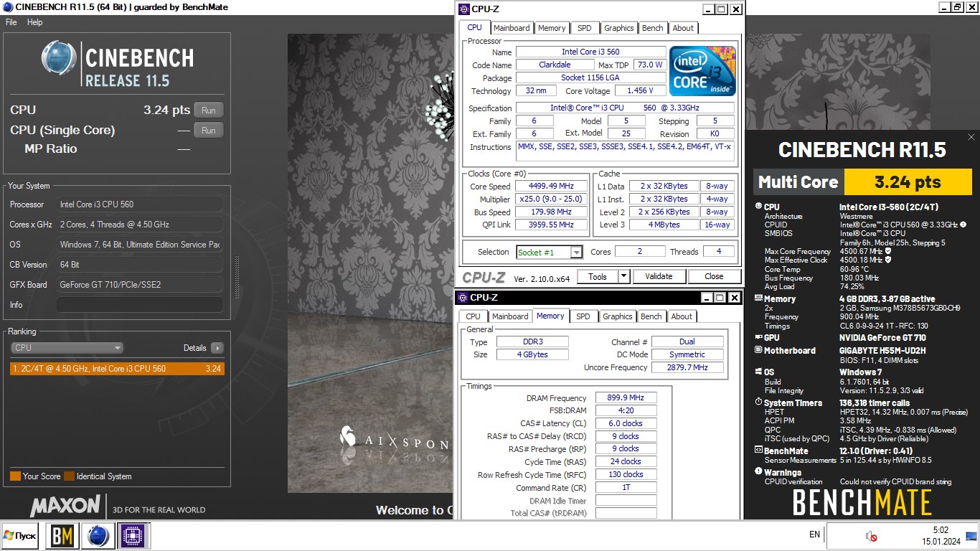Click the Uncore Frequency value 2879.7 MHz
Screen dimensions: 980x551
tap(687, 367)
